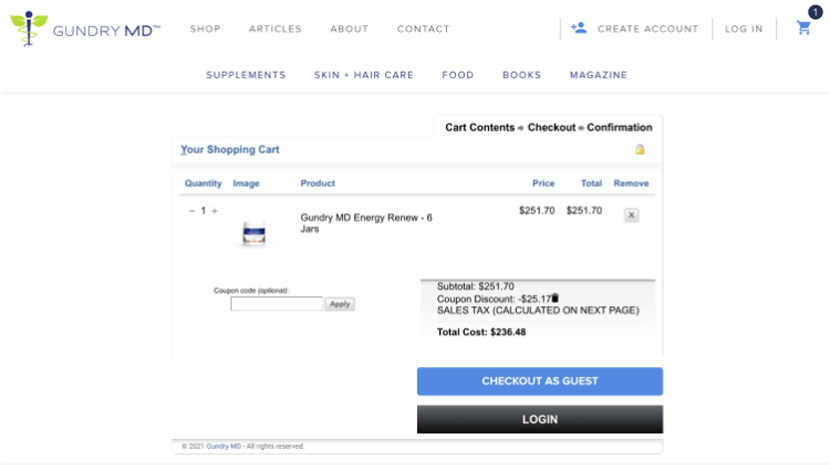
Task: Open the Skin + Hair Care category
Action: tap(364, 75)
